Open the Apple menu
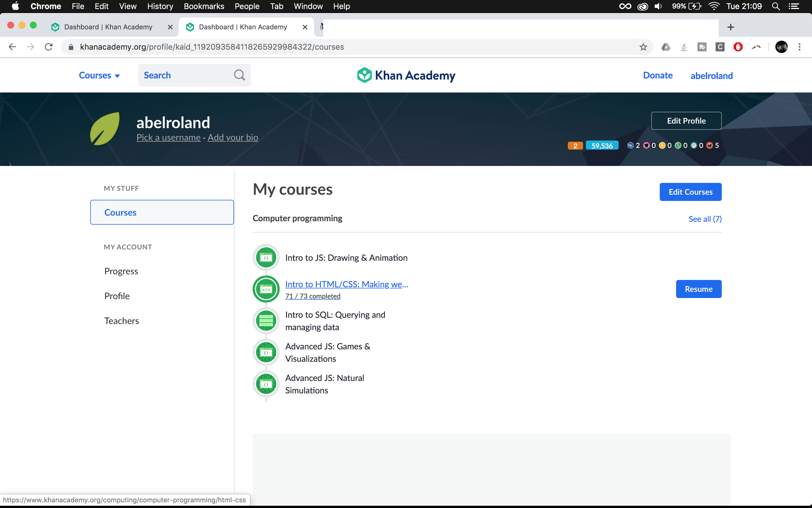 [x=15, y=6]
